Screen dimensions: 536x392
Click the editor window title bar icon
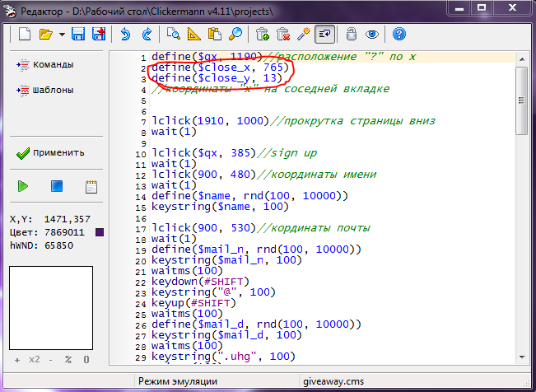click(10, 12)
